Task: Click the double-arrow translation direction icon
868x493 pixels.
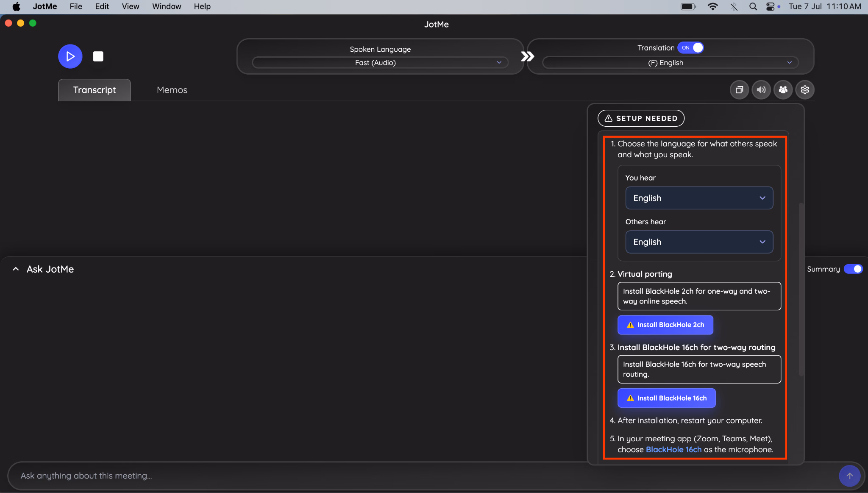Action: (x=527, y=56)
